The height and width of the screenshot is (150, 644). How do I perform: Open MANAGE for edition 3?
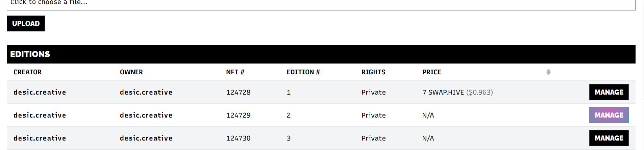609,138
